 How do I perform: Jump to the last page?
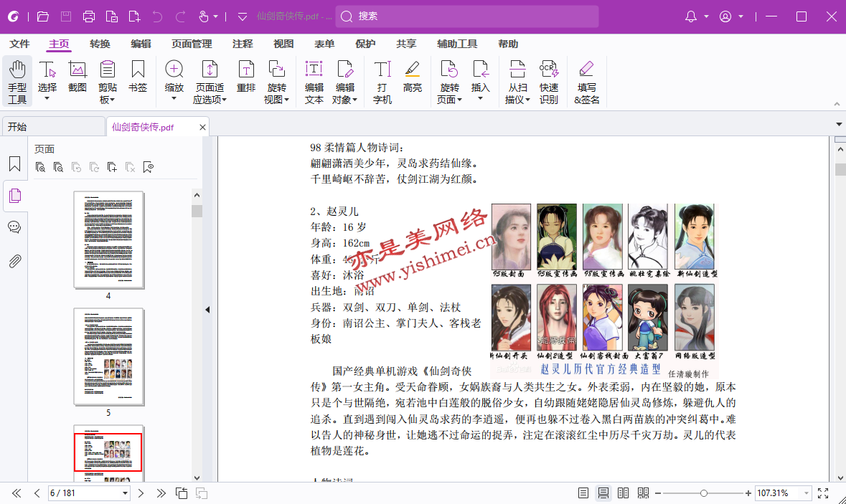[x=161, y=493]
